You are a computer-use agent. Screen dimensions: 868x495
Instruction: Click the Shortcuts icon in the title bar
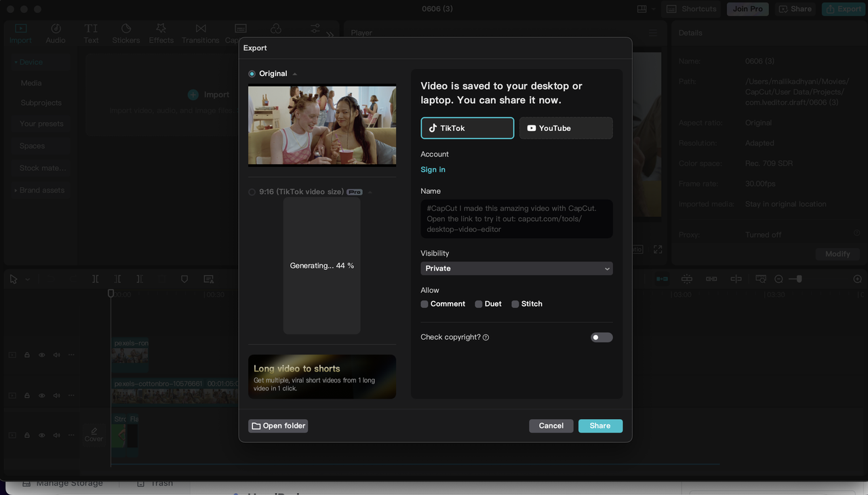(x=671, y=9)
